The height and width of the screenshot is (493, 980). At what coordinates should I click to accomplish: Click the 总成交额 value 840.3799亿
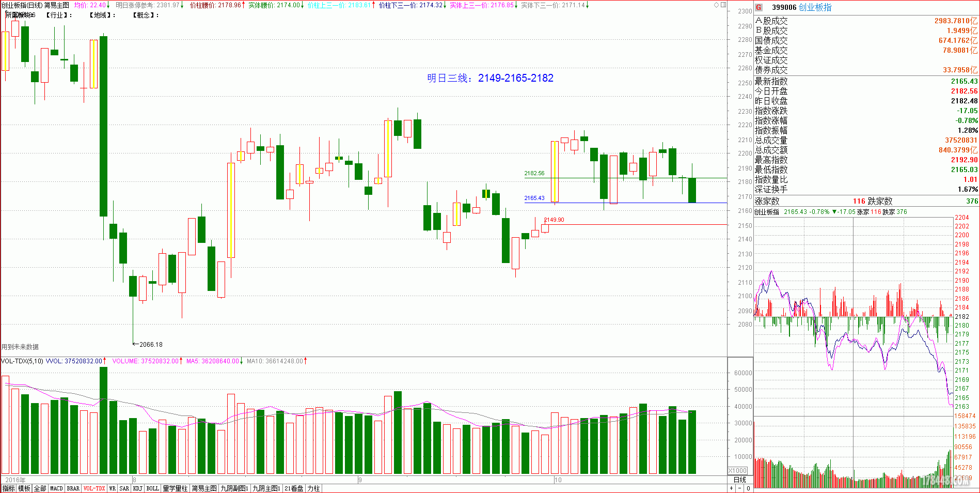pos(958,150)
